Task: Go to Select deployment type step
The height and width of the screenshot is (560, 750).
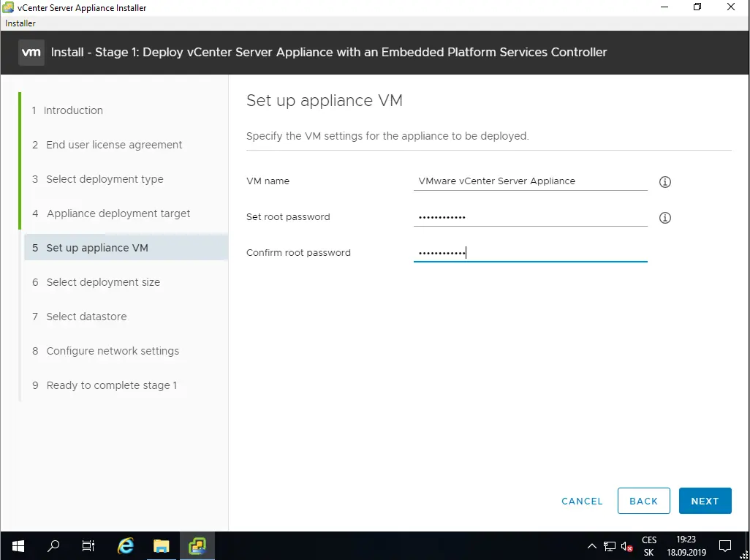Action: tap(97, 179)
